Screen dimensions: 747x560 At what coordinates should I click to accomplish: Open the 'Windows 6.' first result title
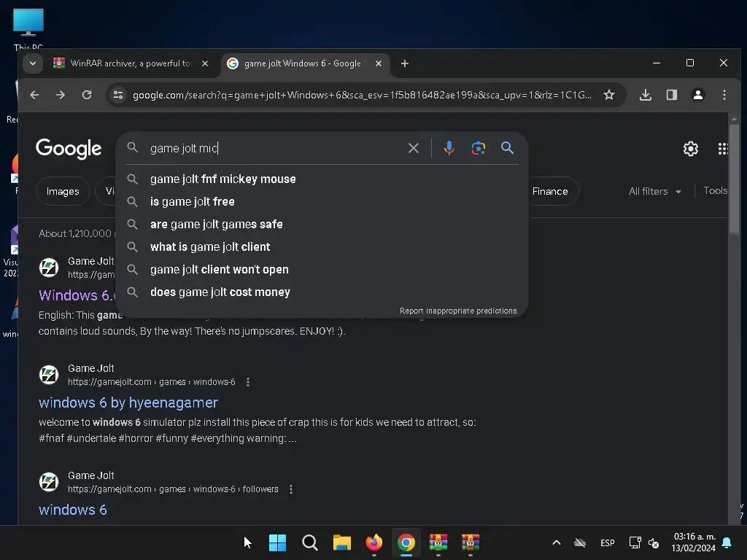click(77, 295)
